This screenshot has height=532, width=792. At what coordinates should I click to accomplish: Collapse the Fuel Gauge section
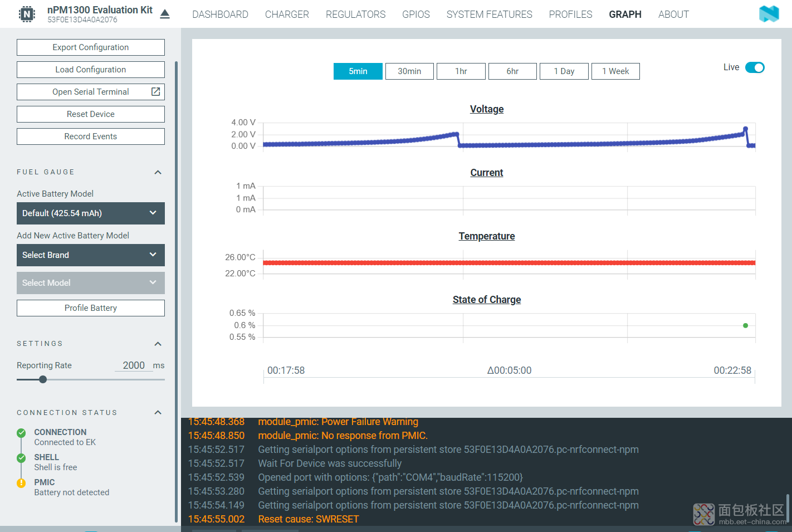[x=158, y=172]
